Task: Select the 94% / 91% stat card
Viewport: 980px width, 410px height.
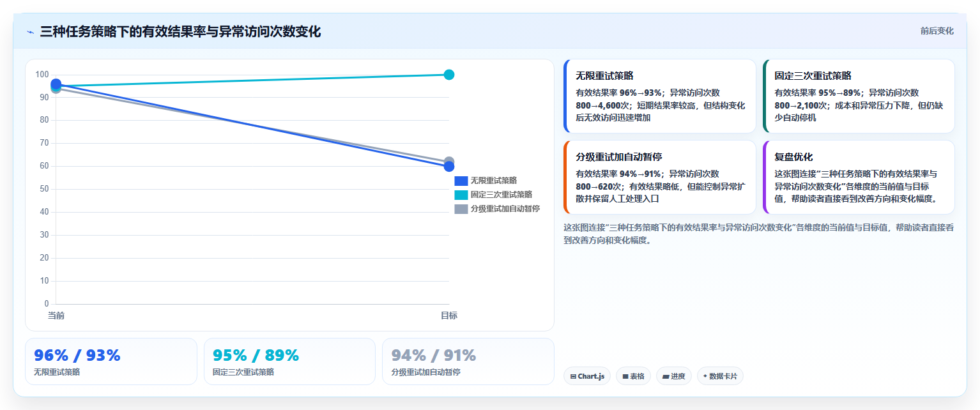Action: 468,361
